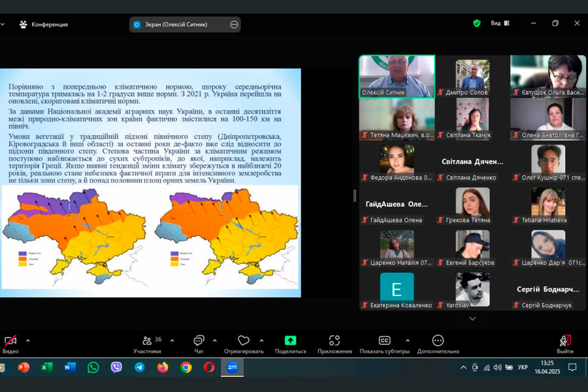Open the Чат chat panel

click(x=199, y=344)
